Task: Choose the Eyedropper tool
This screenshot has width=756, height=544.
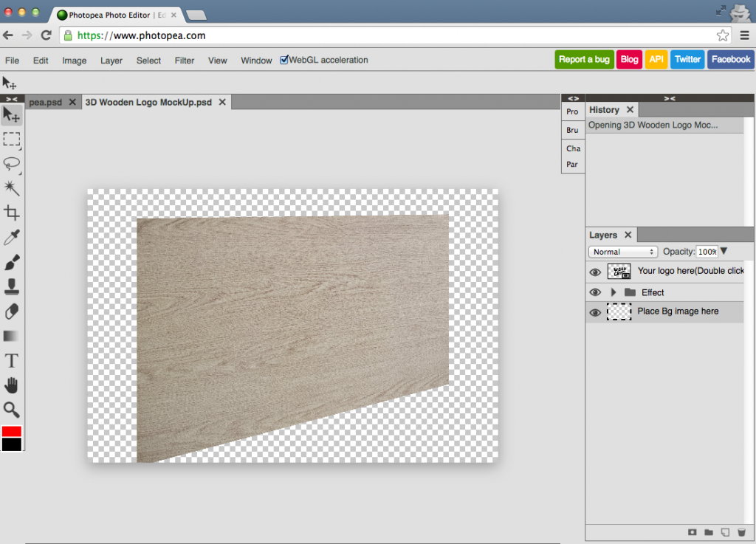Action: 11,237
